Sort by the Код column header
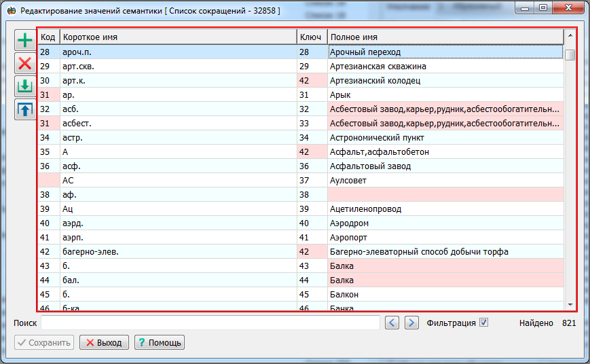Viewport: 590px width, 364px height. [x=48, y=37]
